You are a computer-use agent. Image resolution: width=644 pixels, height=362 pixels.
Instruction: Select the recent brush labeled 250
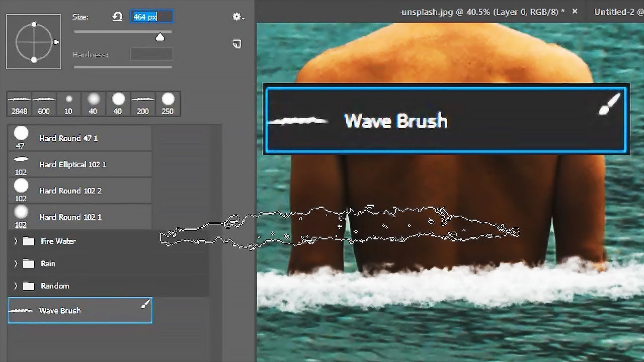(168, 104)
